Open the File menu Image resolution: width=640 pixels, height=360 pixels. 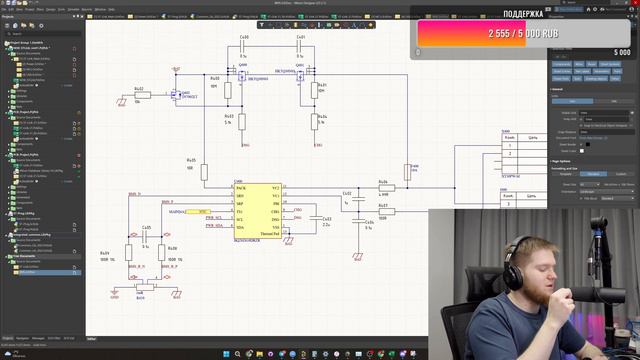click(4, 9)
